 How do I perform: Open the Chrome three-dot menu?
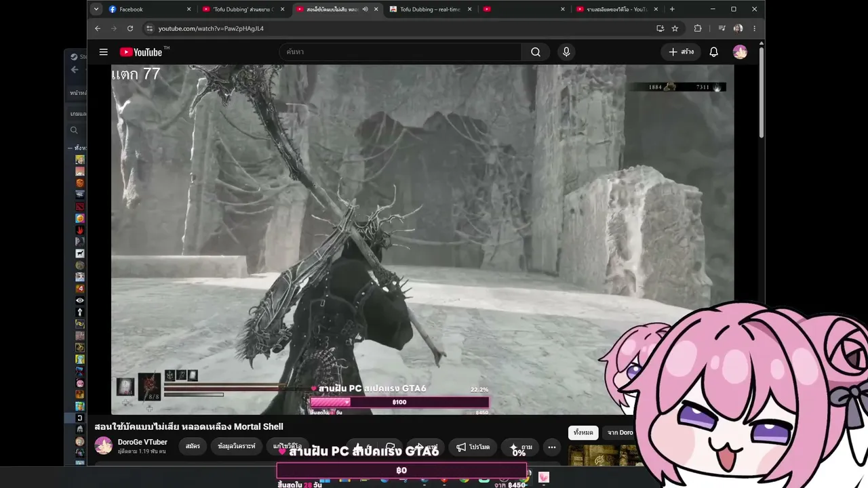tap(754, 28)
